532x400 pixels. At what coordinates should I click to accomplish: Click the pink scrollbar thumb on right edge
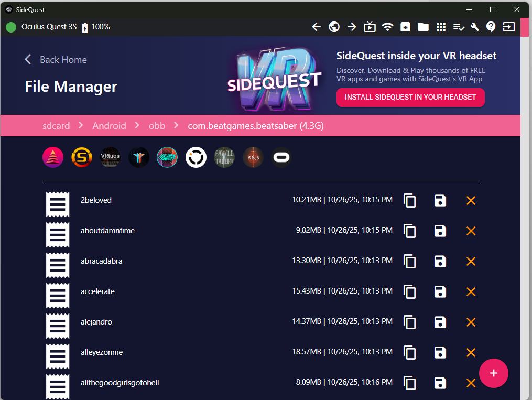[525, 27]
